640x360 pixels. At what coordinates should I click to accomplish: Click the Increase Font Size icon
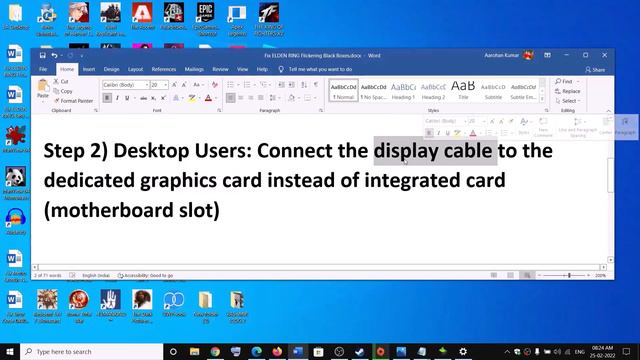coord(174,85)
